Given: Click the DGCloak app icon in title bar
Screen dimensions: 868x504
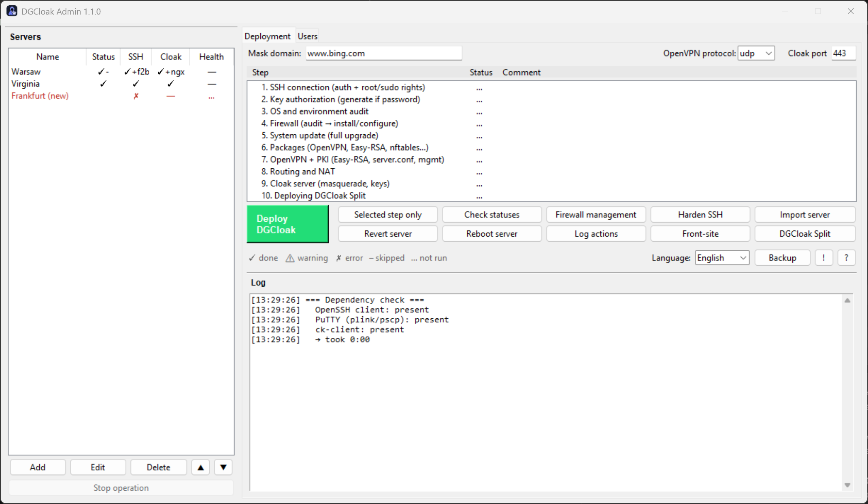Looking at the screenshot, I should [12, 11].
